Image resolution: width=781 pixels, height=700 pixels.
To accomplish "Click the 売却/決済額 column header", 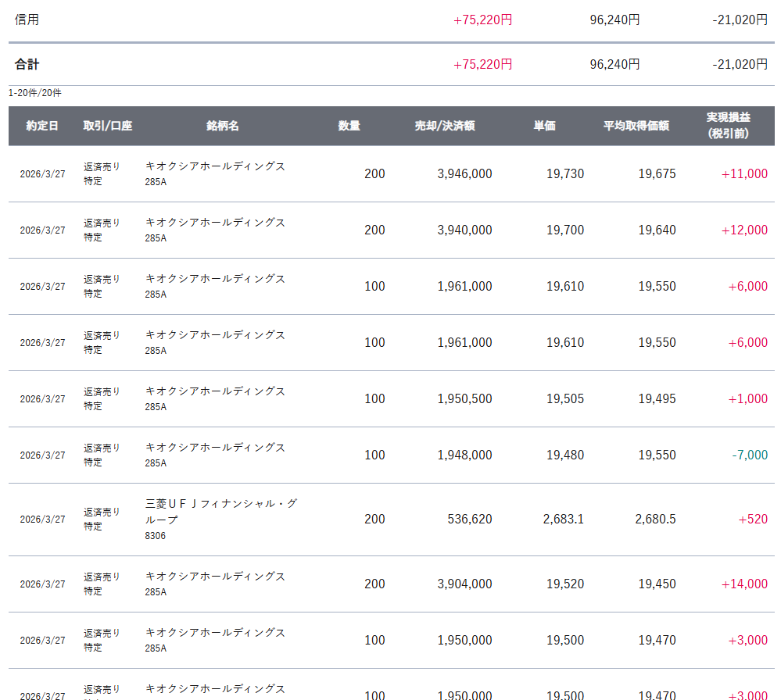I will click(x=445, y=126).
